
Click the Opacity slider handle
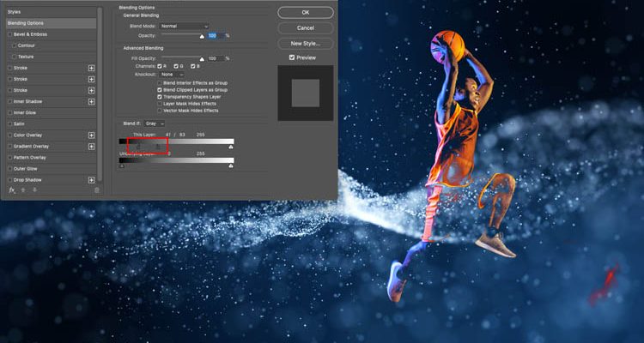click(x=202, y=37)
